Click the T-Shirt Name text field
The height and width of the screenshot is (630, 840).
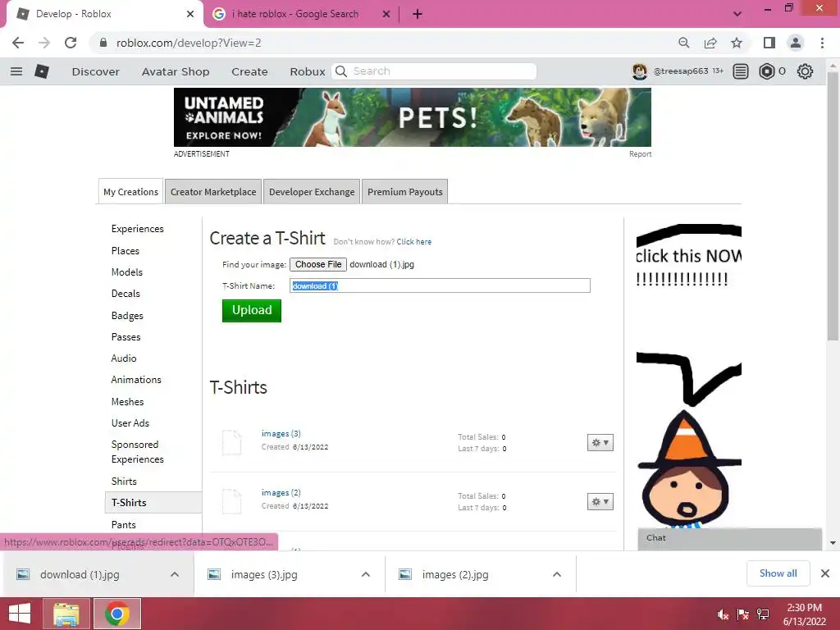(440, 285)
